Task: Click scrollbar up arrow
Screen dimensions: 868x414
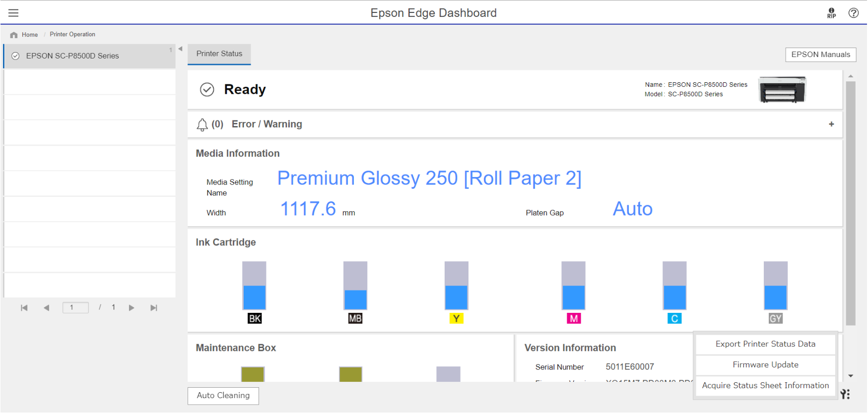Action: point(851,76)
